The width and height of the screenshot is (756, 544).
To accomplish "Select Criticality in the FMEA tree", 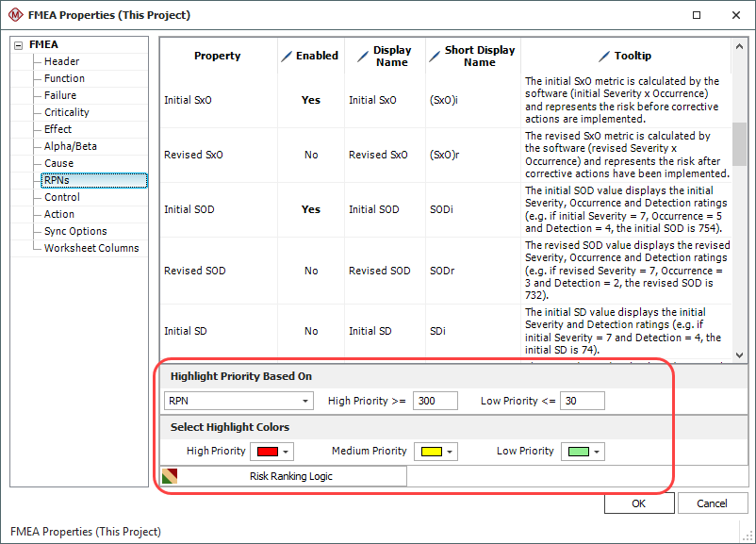I will (67, 112).
